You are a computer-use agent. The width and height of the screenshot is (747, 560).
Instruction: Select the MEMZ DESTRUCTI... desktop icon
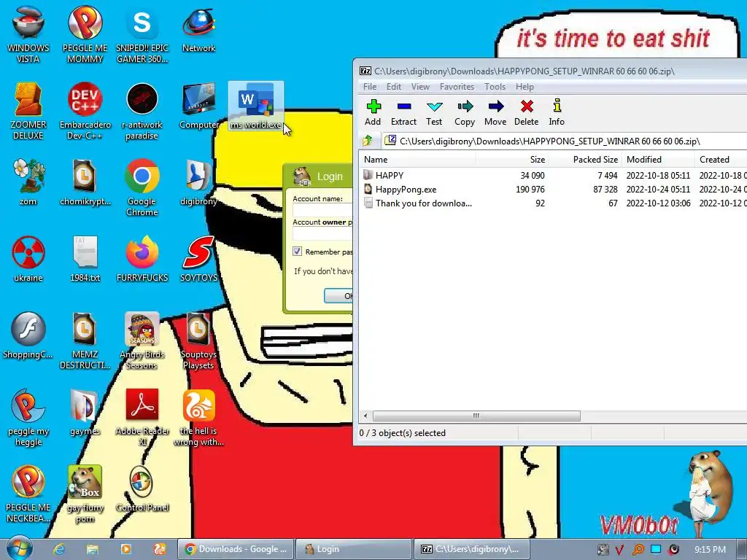(x=85, y=341)
